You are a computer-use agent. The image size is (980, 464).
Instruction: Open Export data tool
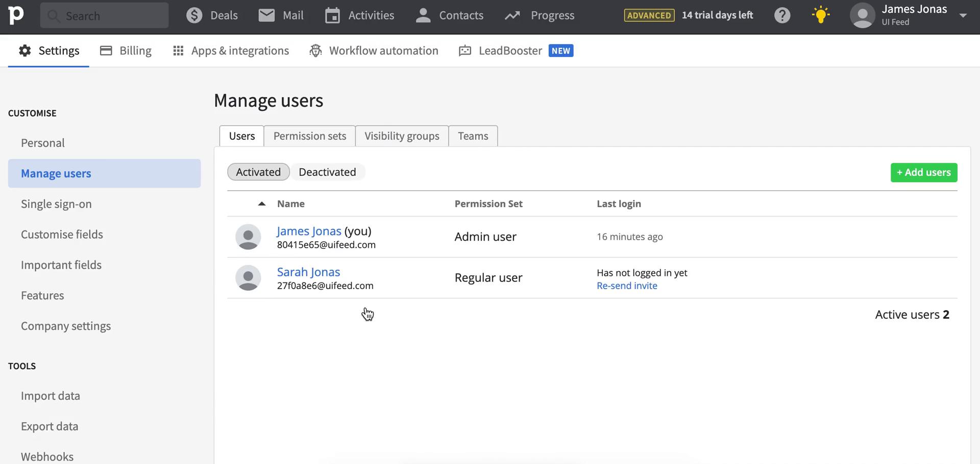[x=50, y=426]
